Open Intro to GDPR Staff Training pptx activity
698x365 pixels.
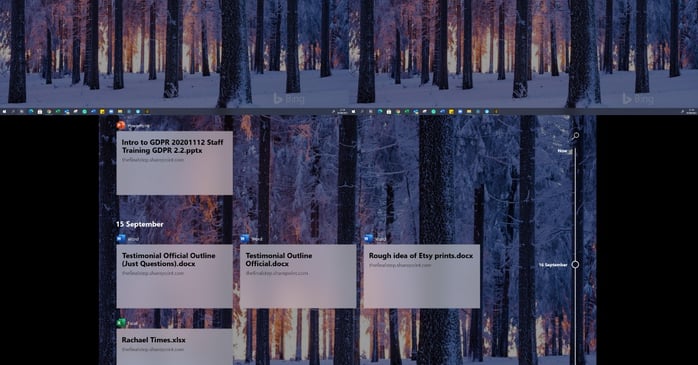[174, 163]
